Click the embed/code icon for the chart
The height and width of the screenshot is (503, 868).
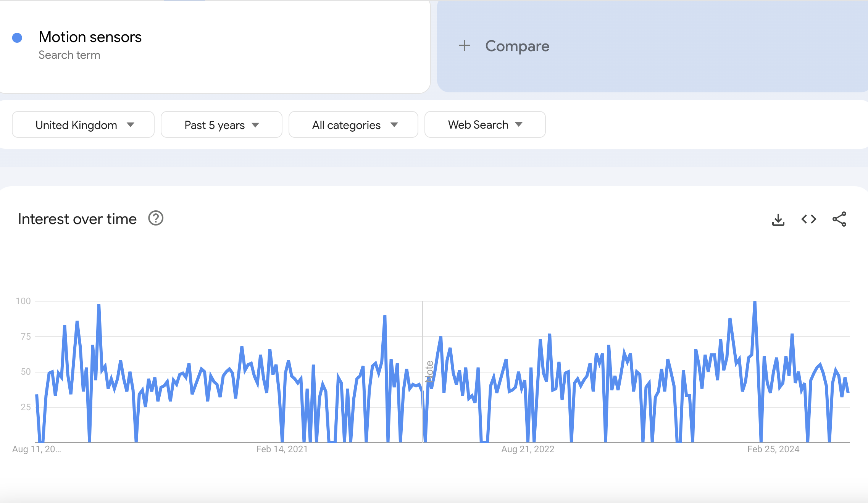(809, 219)
